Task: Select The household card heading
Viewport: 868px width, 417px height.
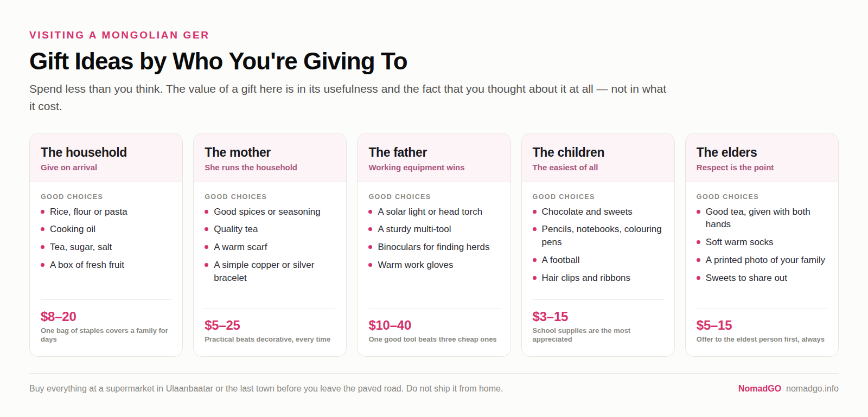Action: pos(84,152)
